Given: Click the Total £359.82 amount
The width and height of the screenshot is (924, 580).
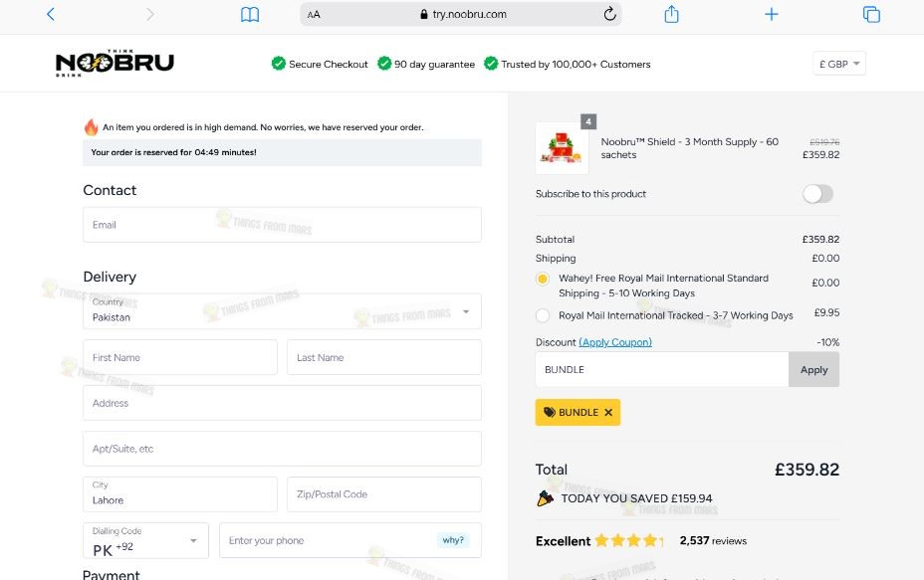Looking at the screenshot, I should (807, 470).
